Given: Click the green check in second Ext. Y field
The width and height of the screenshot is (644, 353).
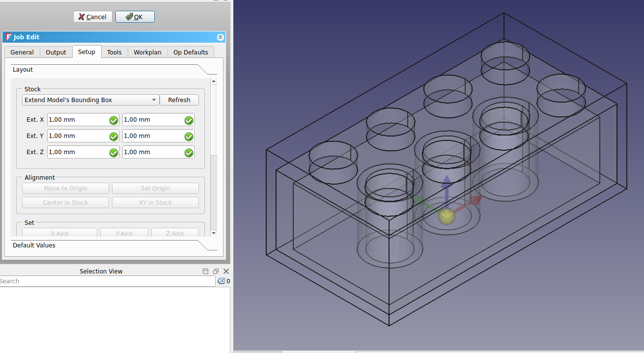Looking at the screenshot, I should coord(189,136).
